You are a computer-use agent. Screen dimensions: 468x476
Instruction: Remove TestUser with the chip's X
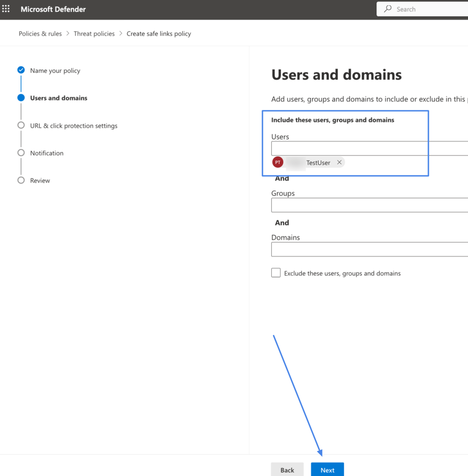pos(339,162)
